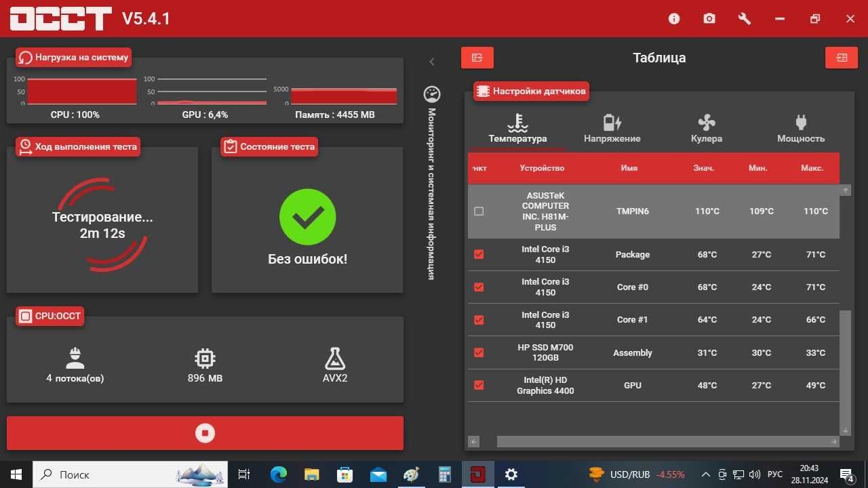Open the volume tray icon

click(755, 474)
